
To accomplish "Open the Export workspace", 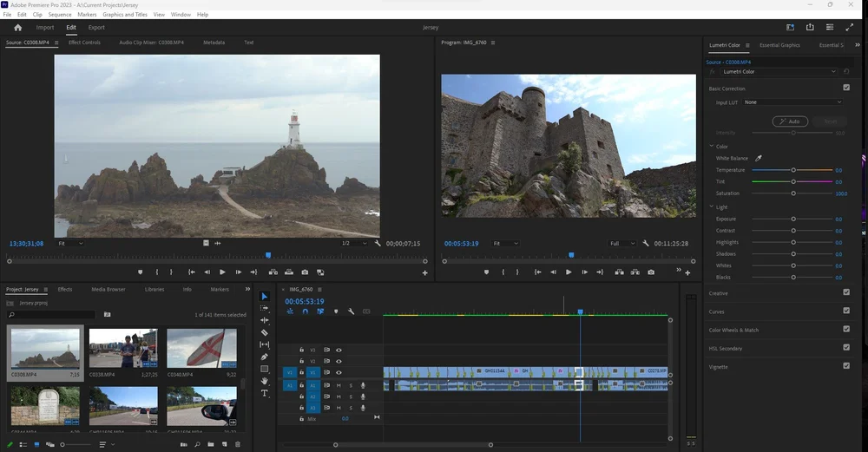I will coord(96,28).
